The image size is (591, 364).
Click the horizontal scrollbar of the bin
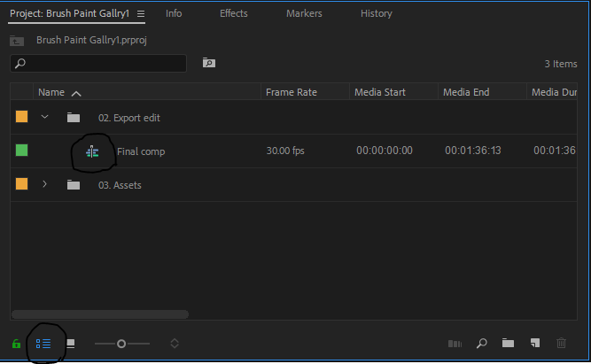[x=100, y=314]
